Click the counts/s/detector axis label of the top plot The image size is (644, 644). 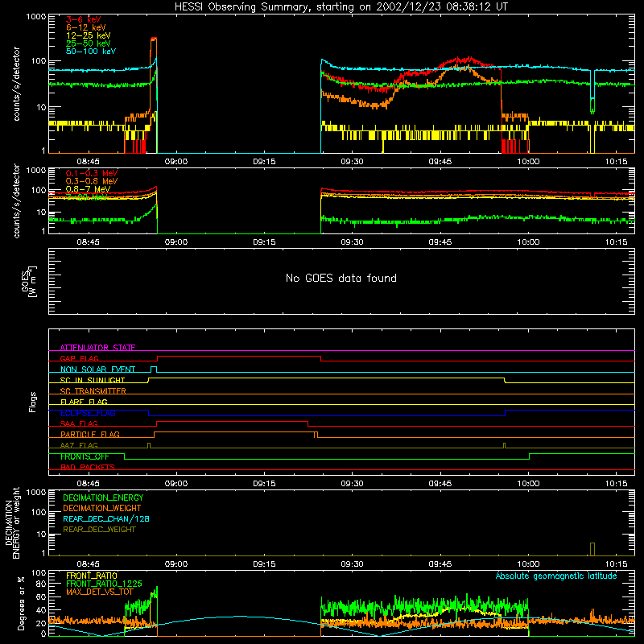(x=16, y=84)
